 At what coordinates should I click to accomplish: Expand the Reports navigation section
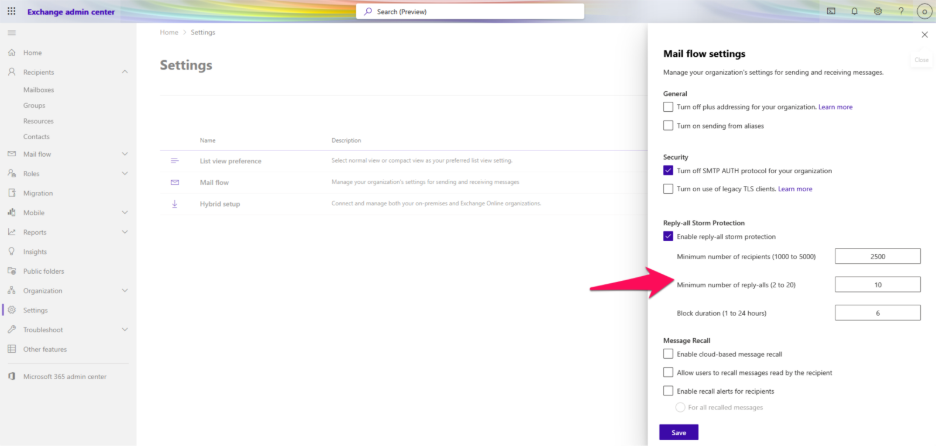[x=124, y=232]
